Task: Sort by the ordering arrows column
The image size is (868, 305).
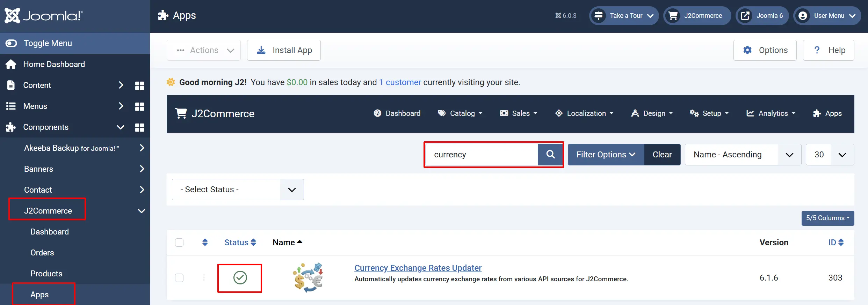Action: 205,242
